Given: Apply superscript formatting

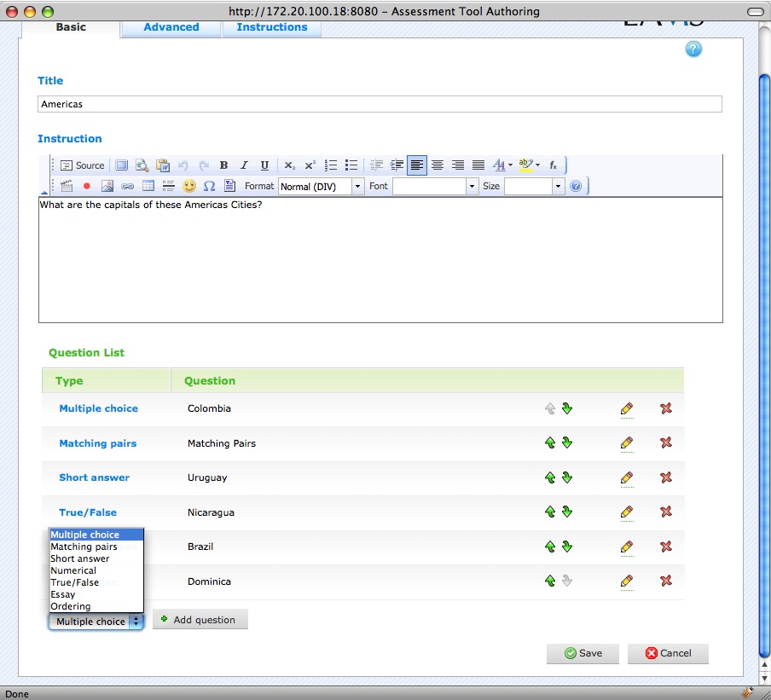Looking at the screenshot, I should (310, 165).
